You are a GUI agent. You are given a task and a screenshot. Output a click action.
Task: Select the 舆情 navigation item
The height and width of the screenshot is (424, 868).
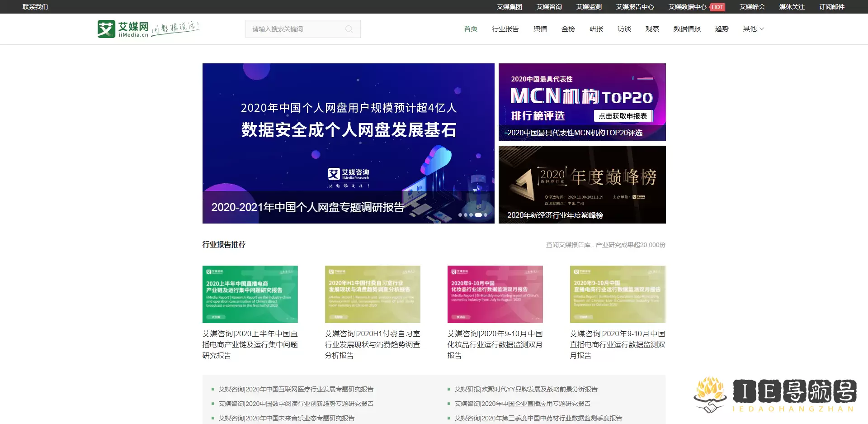tap(540, 29)
